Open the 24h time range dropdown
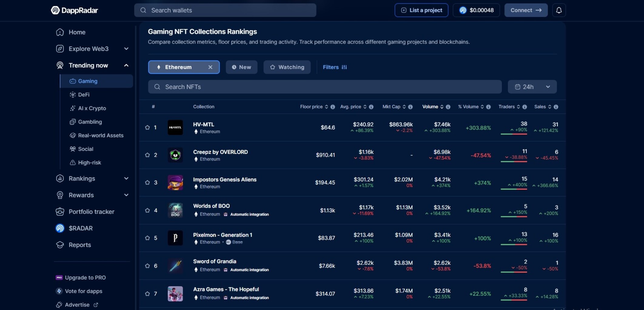This screenshot has width=644, height=310. [x=532, y=87]
